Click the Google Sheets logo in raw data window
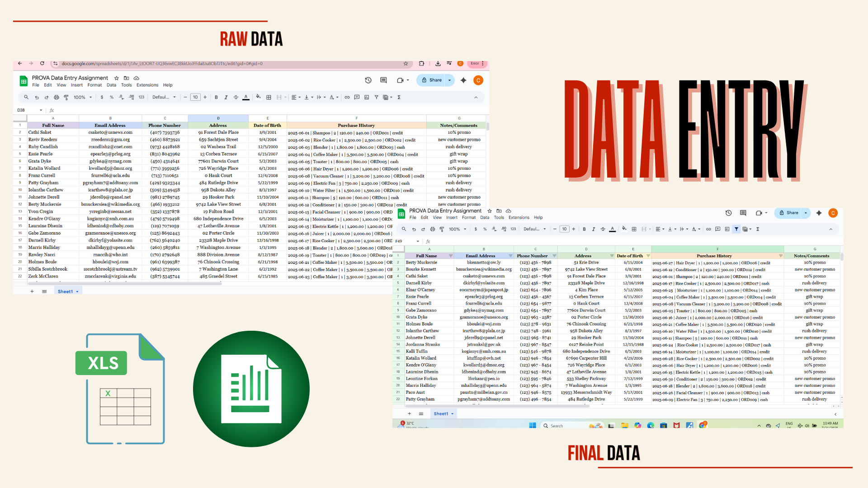The image size is (868, 488). pyautogui.click(x=24, y=81)
